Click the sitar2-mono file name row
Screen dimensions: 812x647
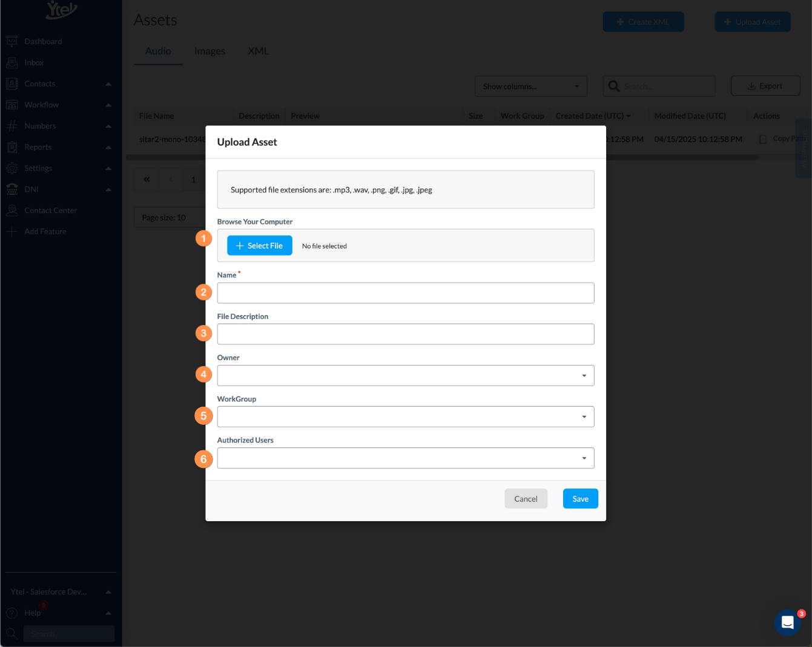(172, 139)
